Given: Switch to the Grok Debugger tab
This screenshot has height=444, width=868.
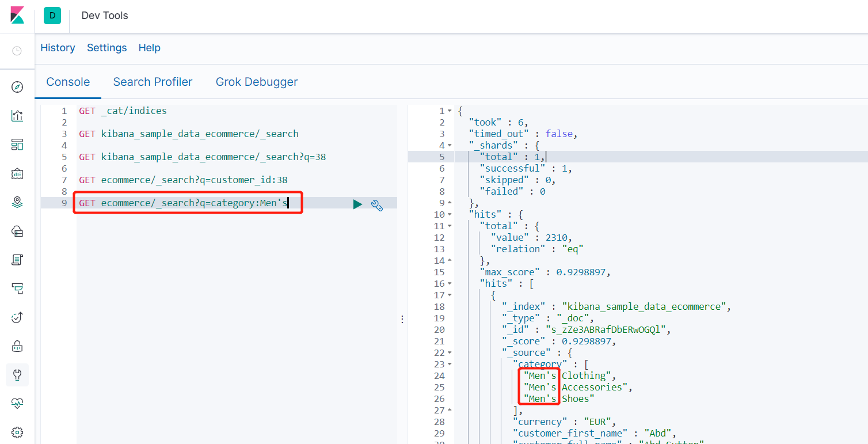Looking at the screenshot, I should 257,82.
